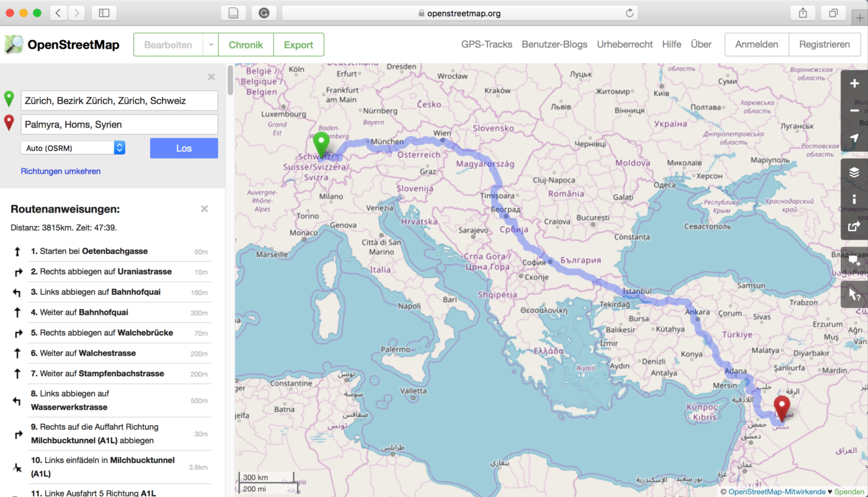Open the Chronik tab
Image resolution: width=868 pixels, height=497 pixels.
coord(246,45)
